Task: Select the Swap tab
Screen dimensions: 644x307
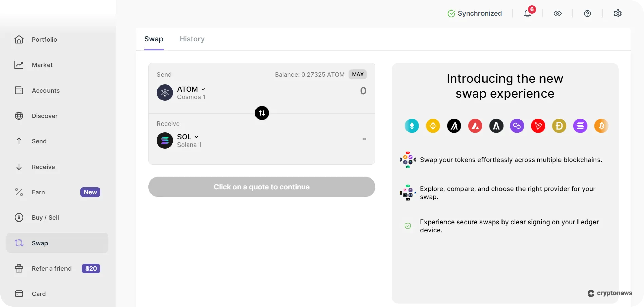Action: click(153, 39)
